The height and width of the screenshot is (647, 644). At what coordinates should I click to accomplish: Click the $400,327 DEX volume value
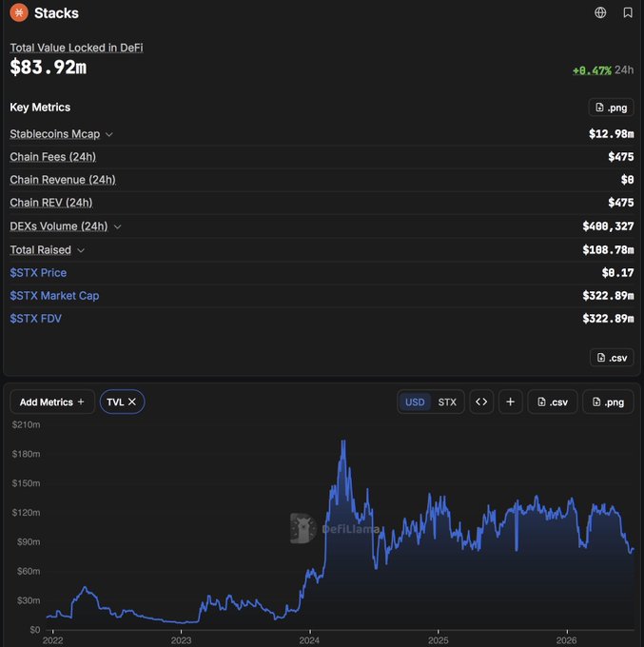[x=608, y=226]
